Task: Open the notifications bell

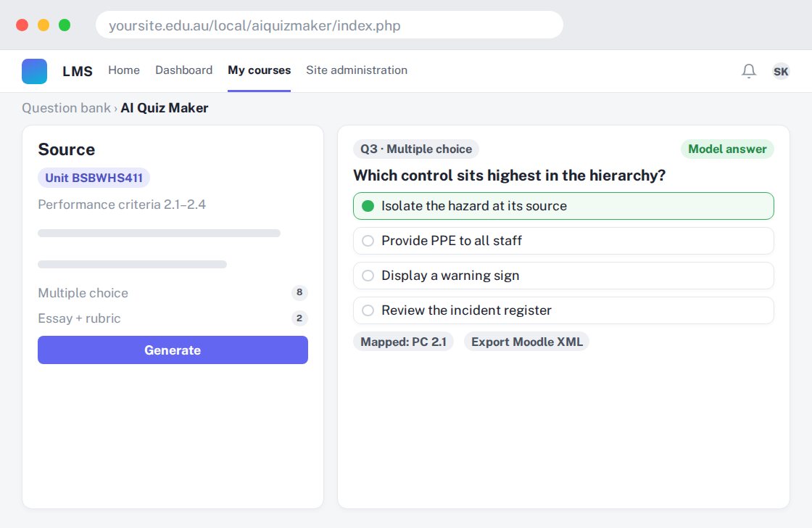Action: [749, 71]
